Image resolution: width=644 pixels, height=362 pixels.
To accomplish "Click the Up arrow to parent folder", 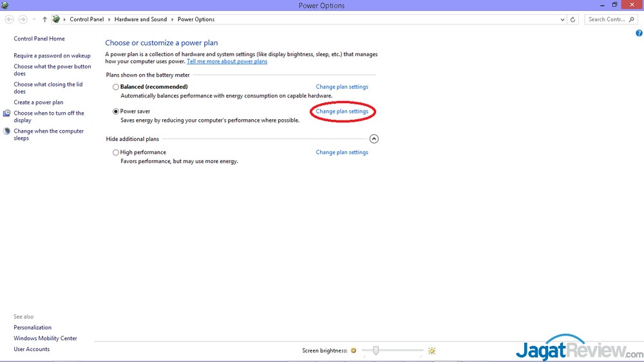I will (x=44, y=19).
